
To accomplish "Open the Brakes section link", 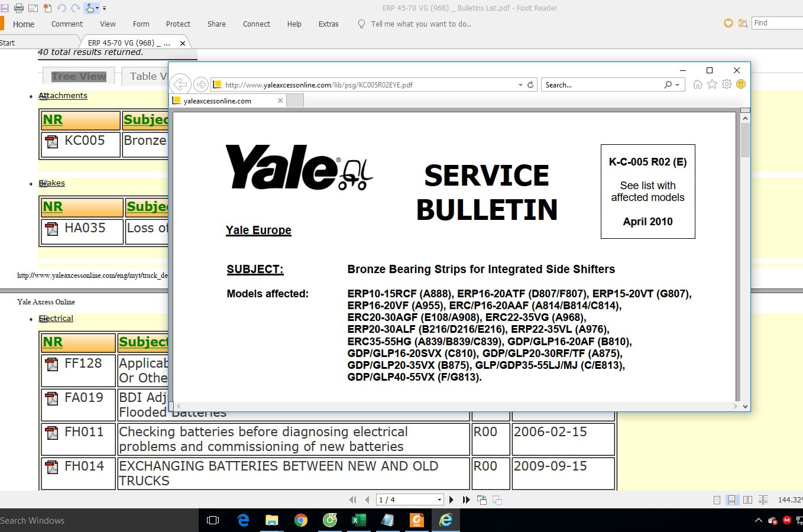I will (x=51, y=183).
